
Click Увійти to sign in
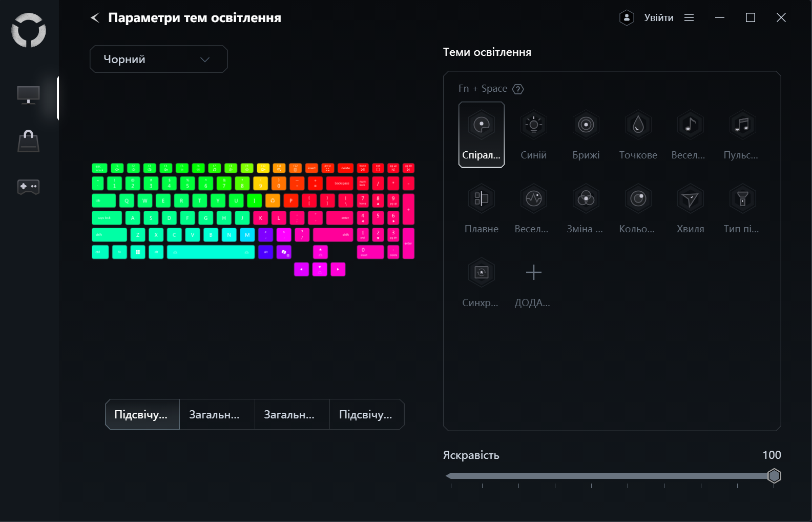[x=659, y=17]
